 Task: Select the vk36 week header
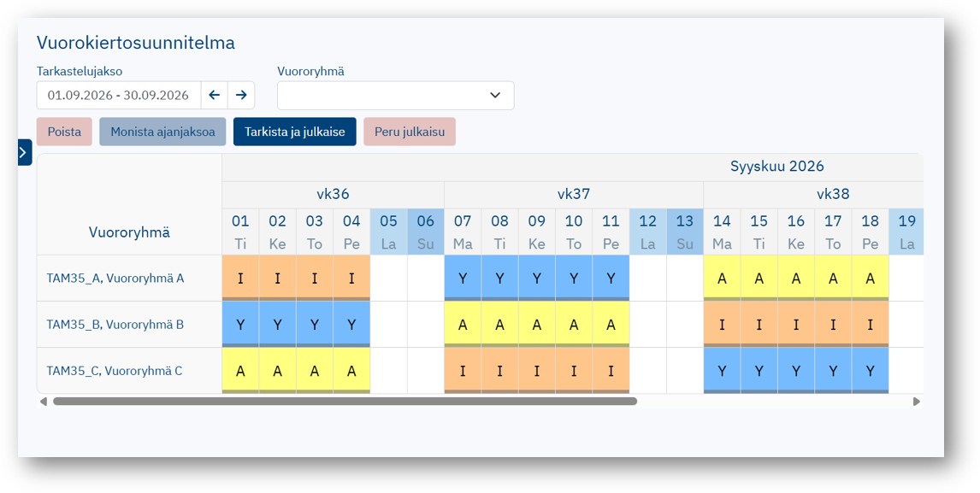(334, 194)
